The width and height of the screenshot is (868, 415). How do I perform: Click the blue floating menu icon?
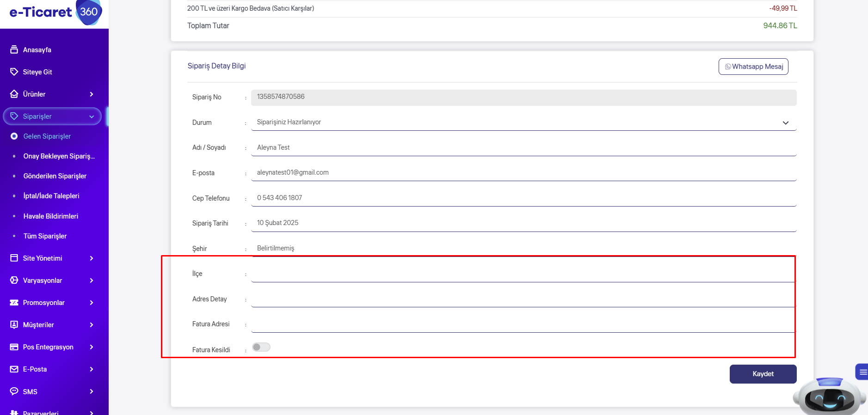point(862,372)
